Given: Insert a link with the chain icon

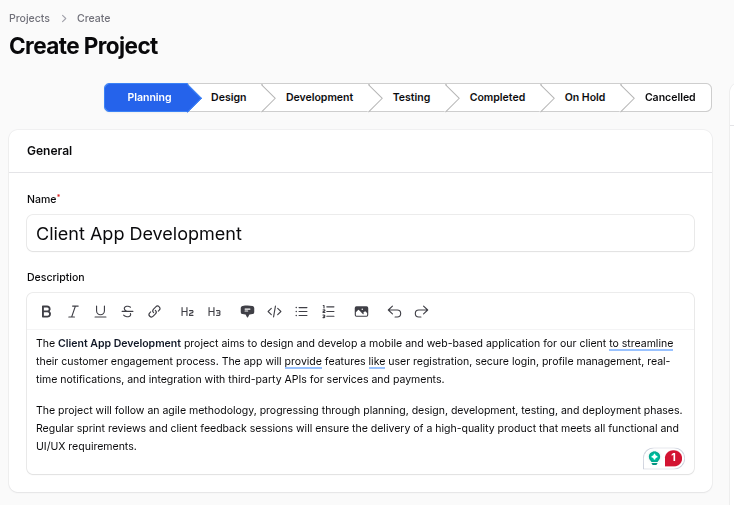Looking at the screenshot, I should point(154,312).
